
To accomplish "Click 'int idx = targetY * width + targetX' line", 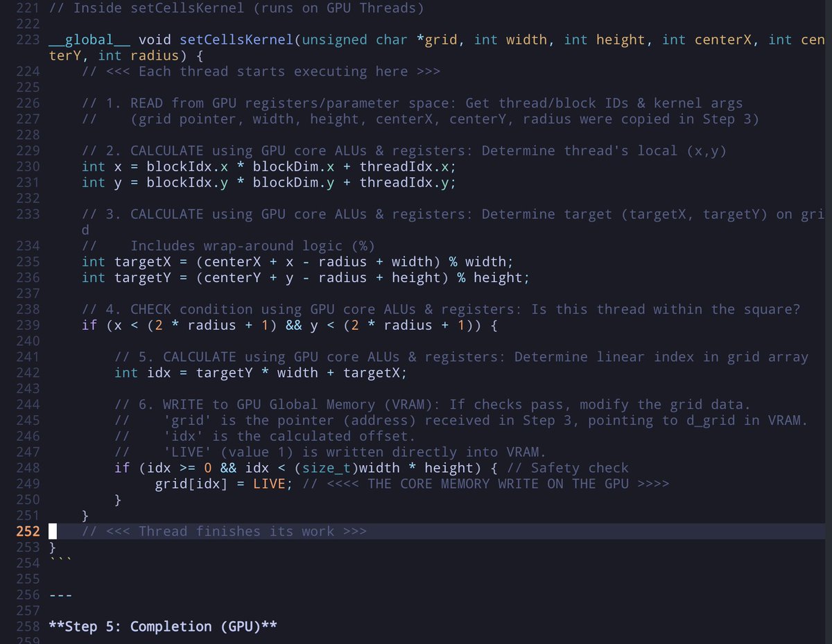I will 261,373.
